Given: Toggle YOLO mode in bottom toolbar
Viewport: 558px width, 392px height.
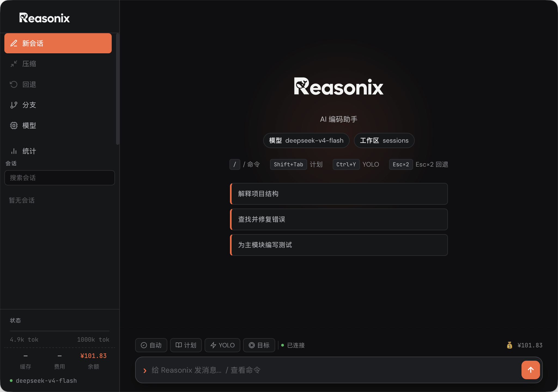Looking at the screenshot, I should 222,345.
